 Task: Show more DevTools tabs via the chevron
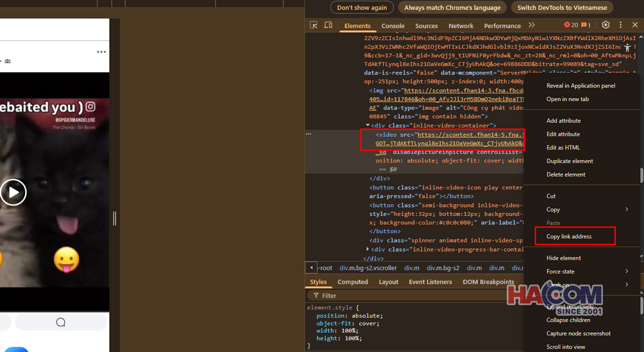tap(531, 25)
